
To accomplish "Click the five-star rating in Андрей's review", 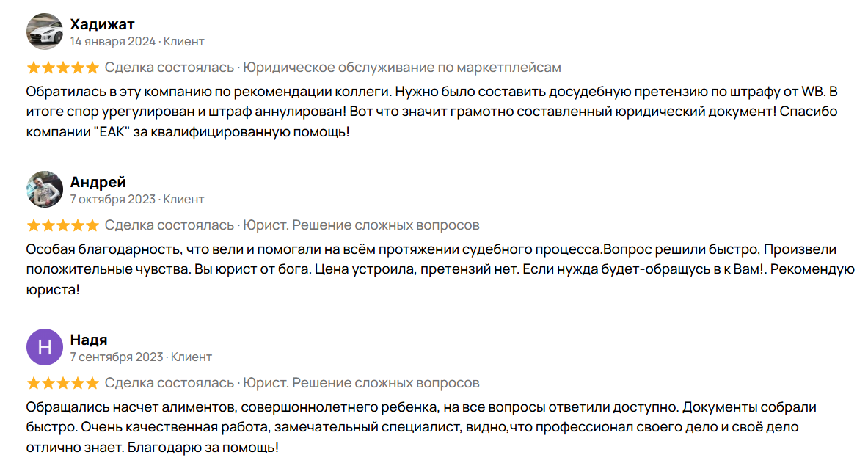I will click(x=62, y=225).
